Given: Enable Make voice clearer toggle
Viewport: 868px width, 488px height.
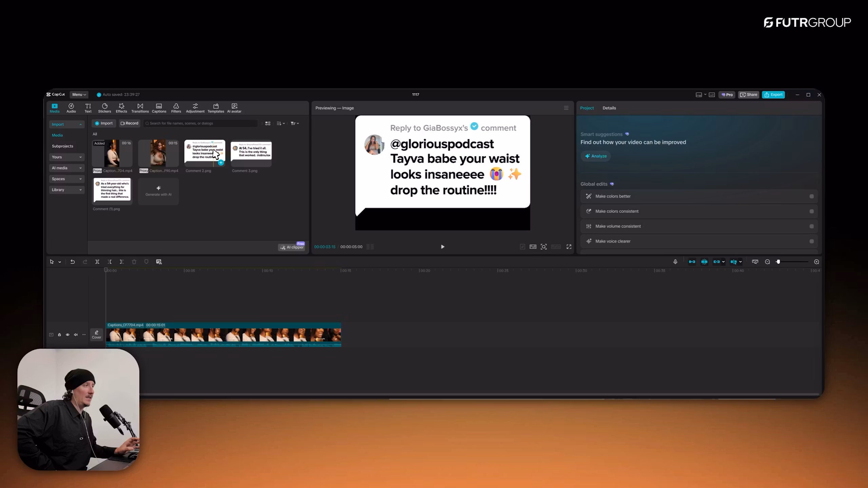Looking at the screenshot, I should 811,241.
